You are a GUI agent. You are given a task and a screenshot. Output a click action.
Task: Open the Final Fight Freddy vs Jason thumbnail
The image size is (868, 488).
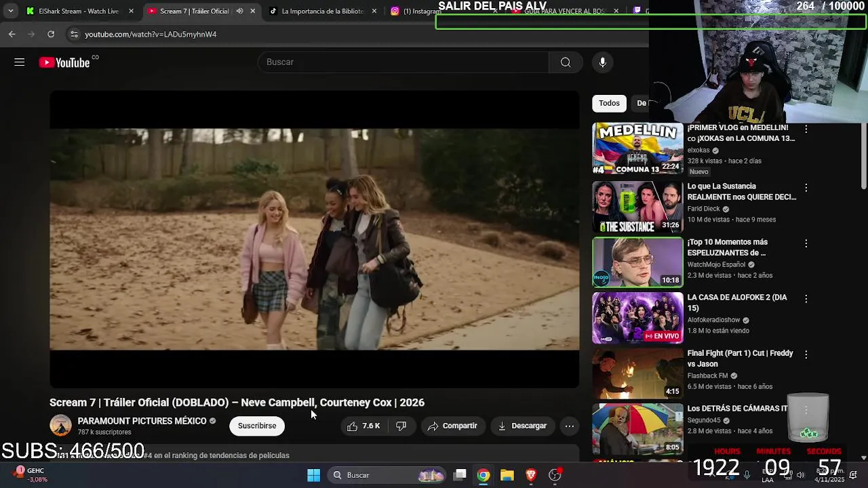coord(637,373)
